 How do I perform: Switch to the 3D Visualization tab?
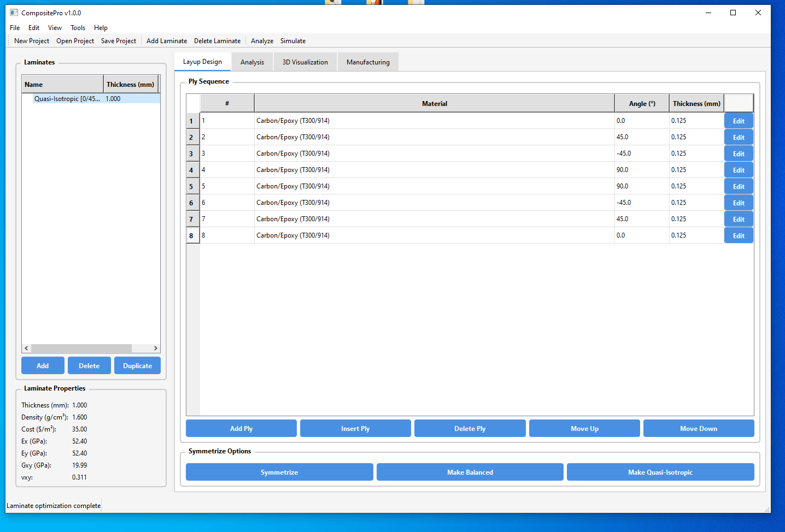click(305, 62)
